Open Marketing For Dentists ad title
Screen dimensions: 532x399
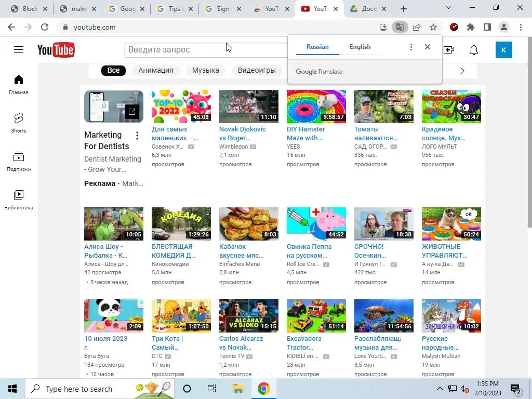coord(107,140)
